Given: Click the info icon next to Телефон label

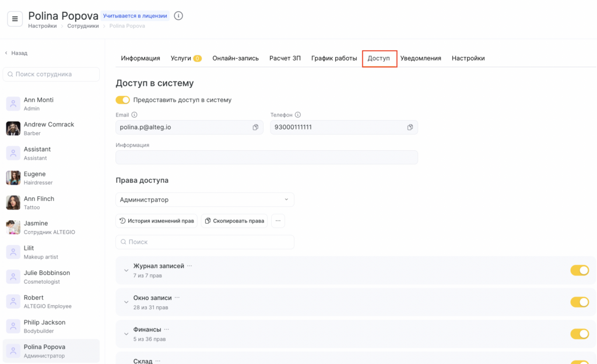Looking at the screenshot, I should 298,115.
